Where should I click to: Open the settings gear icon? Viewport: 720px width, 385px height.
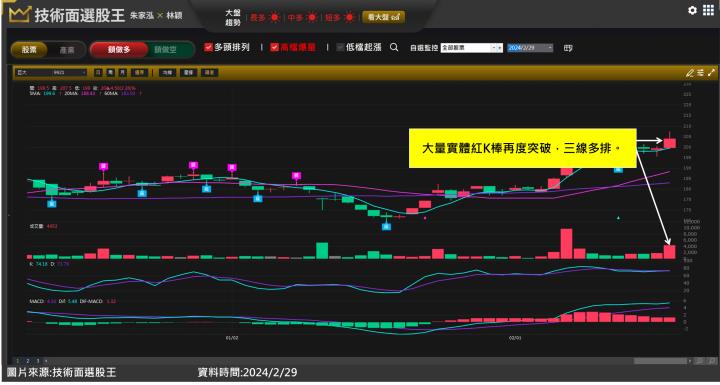point(692,10)
